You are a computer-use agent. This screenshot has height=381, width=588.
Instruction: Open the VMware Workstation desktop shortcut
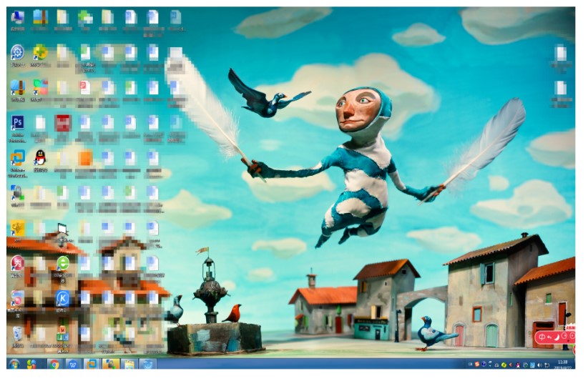[18, 162]
